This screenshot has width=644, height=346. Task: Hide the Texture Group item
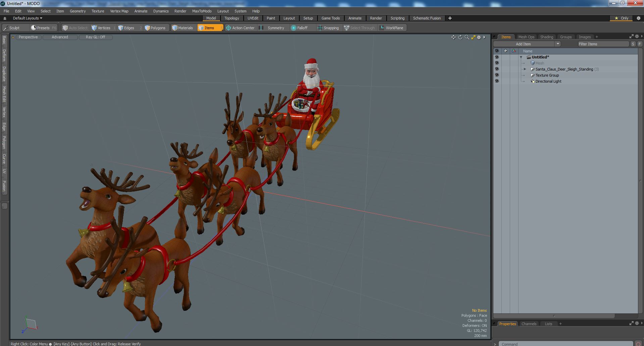pyautogui.click(x=497, y=75)
